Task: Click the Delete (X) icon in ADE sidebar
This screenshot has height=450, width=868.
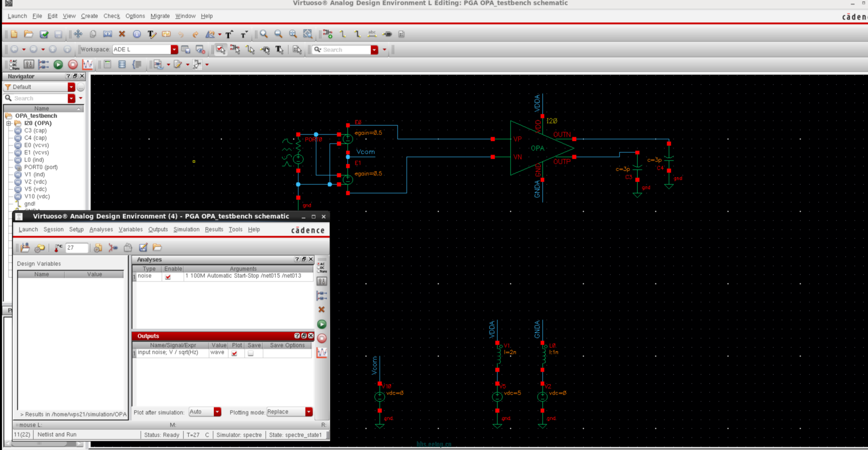Action: tap(322, 309)
